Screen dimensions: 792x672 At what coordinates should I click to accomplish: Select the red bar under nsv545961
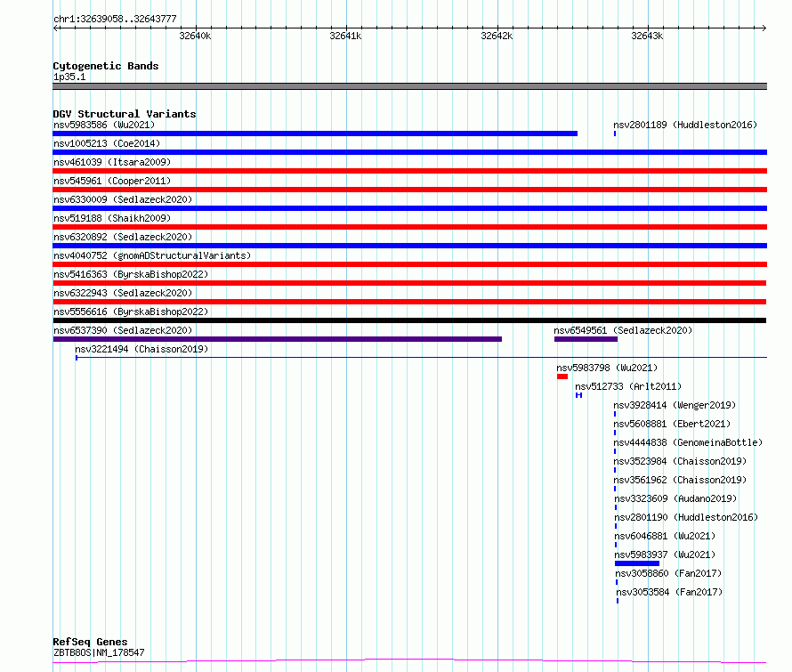click(x=410, y=190)
